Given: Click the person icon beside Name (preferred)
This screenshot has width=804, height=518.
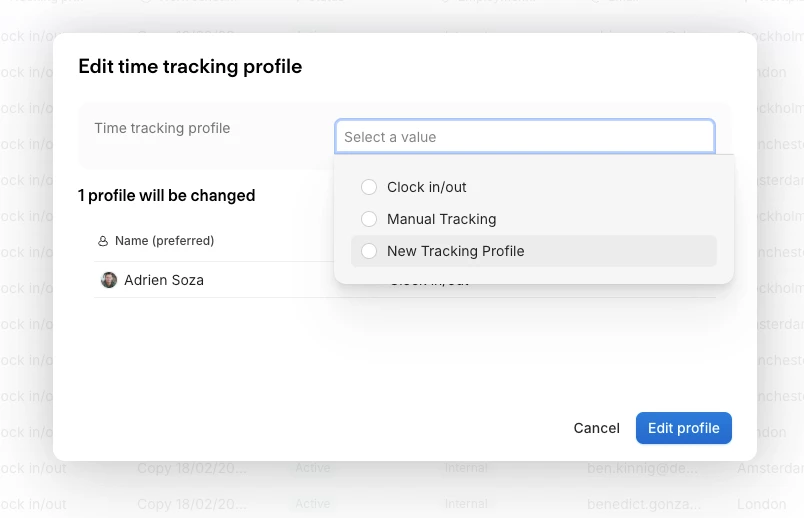Looking at the screenshot, I should [x=103, y=241].
